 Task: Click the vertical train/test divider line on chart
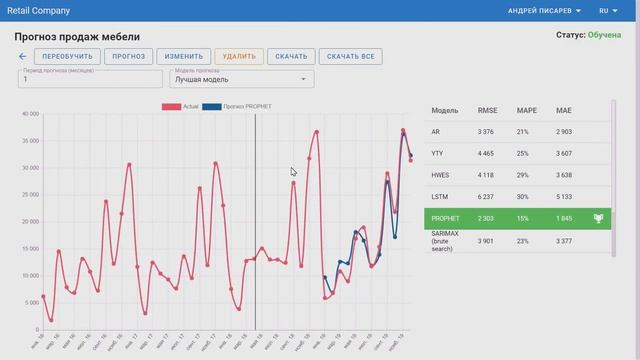(256, 222)
